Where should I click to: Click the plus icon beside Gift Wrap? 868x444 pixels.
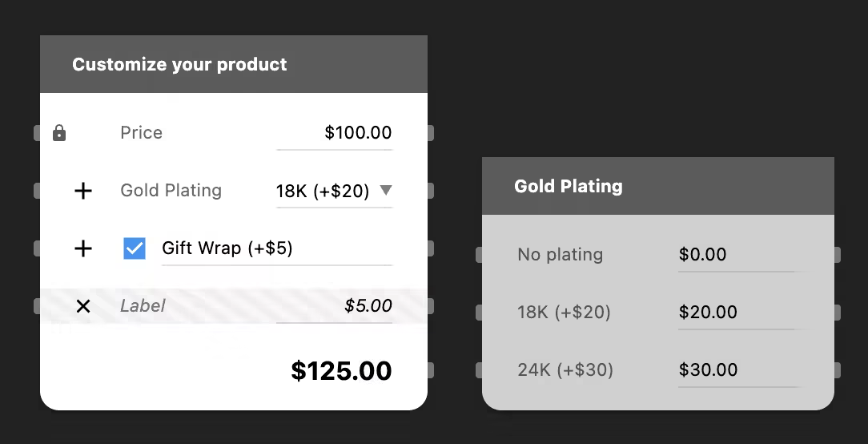83,248
